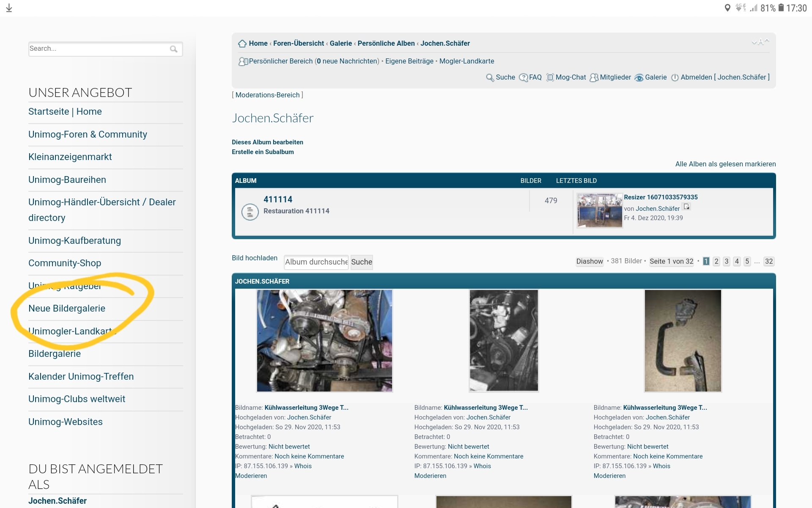The height and width of the screenshot is (508, 812).
Task: Click the Home house icon in breadcrumb
Action: (x=242, y=44)
